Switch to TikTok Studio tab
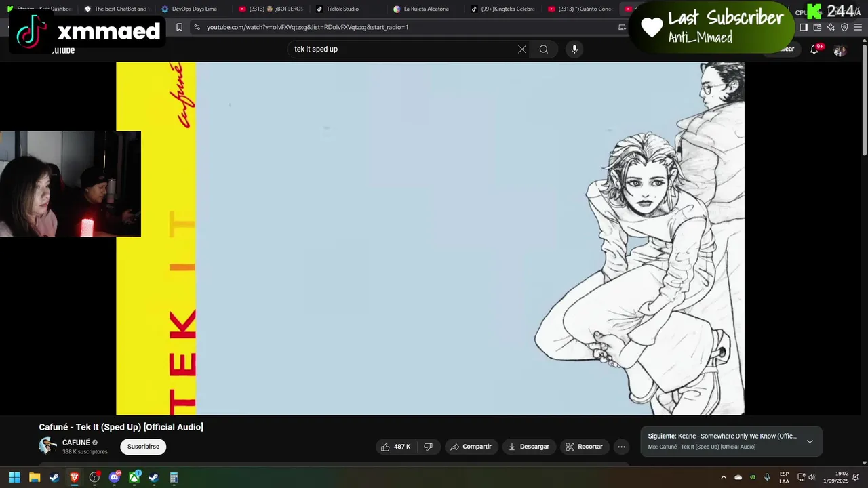Viewport: 868px width, 488px height. click(x=348, y=9)
